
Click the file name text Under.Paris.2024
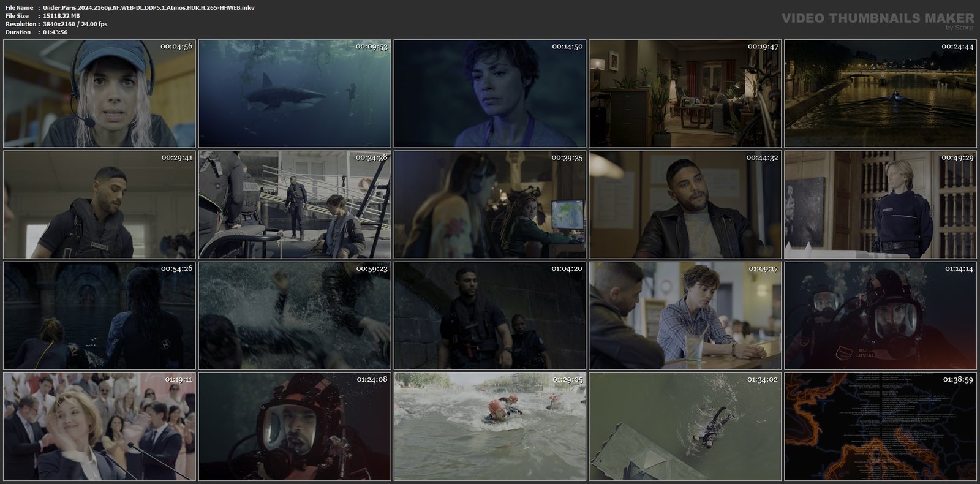coord(149,7)
